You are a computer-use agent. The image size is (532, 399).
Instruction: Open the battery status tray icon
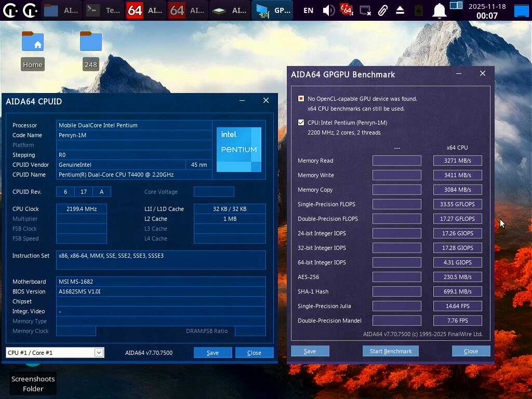pos(419,10)
